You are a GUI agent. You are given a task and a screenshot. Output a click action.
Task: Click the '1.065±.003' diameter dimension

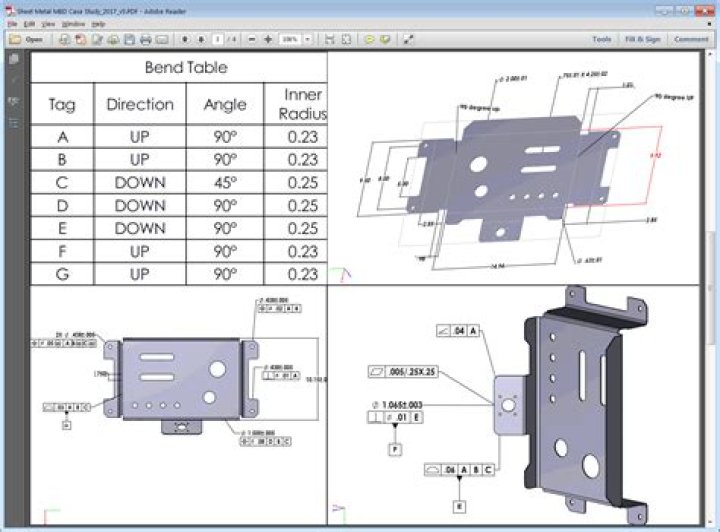(397, 405)
